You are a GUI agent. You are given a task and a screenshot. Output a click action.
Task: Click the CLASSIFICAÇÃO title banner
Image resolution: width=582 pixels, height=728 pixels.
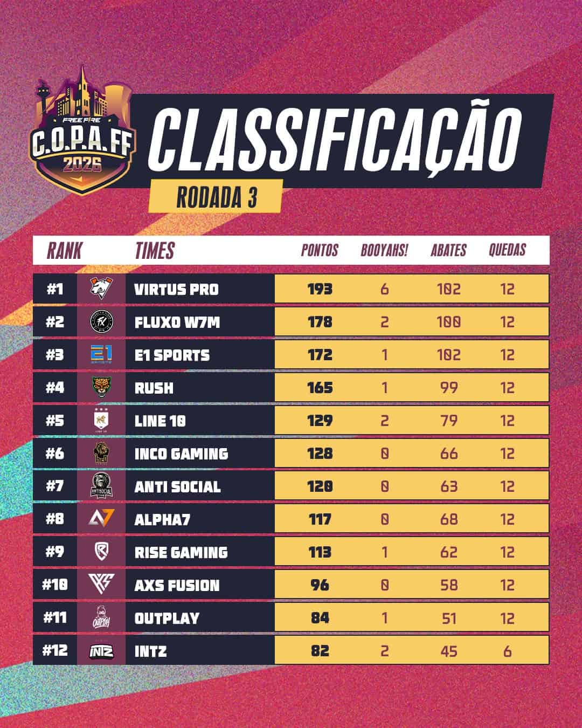point(334,139)
